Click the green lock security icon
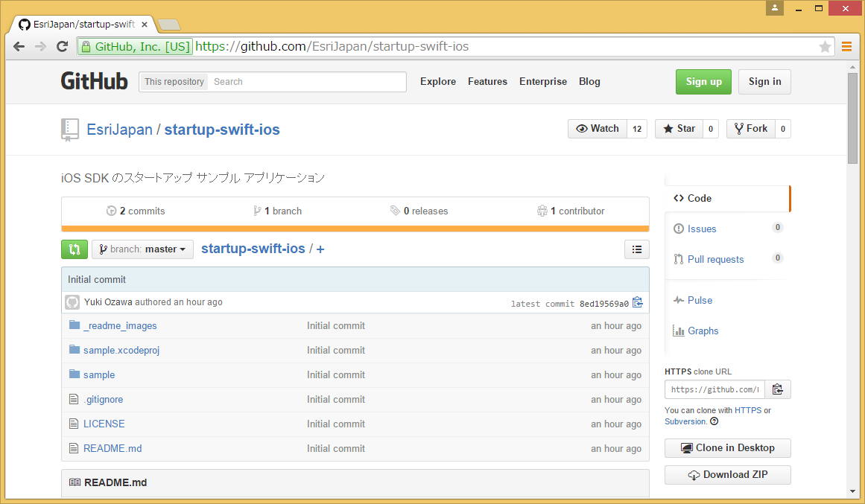 tap(86, 47)
